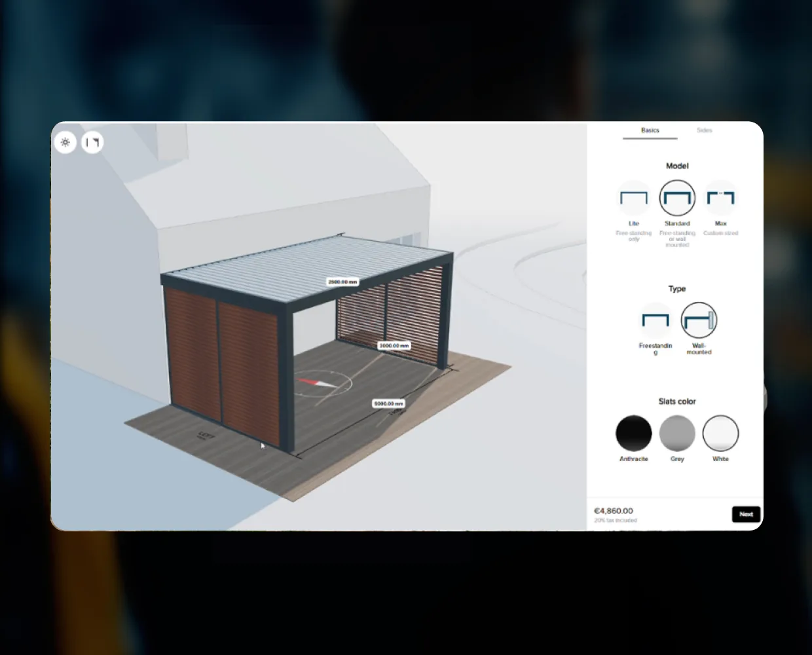This screenshot has width=812, height=655.
Task: Click the 3000.00 mm dimension label
Action: (x=394, y=345)
